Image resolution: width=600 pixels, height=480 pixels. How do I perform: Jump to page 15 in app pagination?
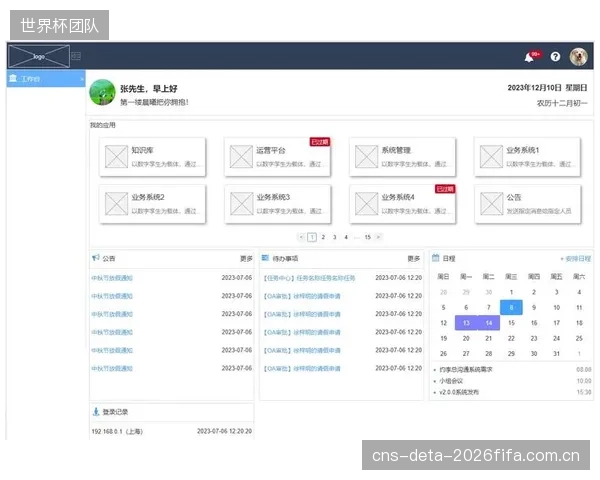(x=368, y=237)
